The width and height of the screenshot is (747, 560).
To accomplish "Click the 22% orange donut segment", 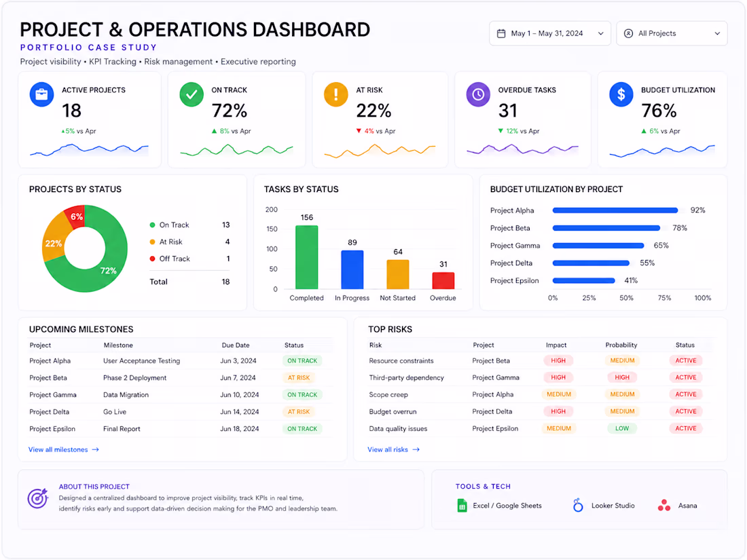I will click(x=54, y=243).
